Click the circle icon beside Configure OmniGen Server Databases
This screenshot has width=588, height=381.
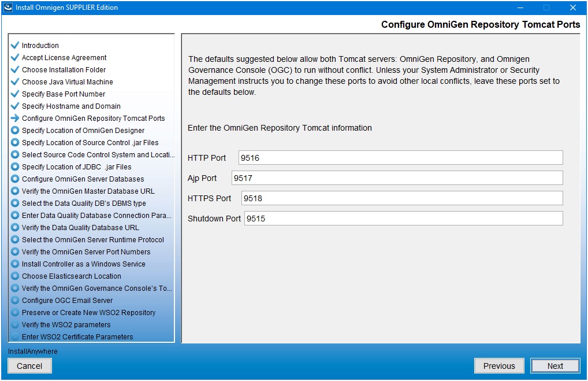15,179
